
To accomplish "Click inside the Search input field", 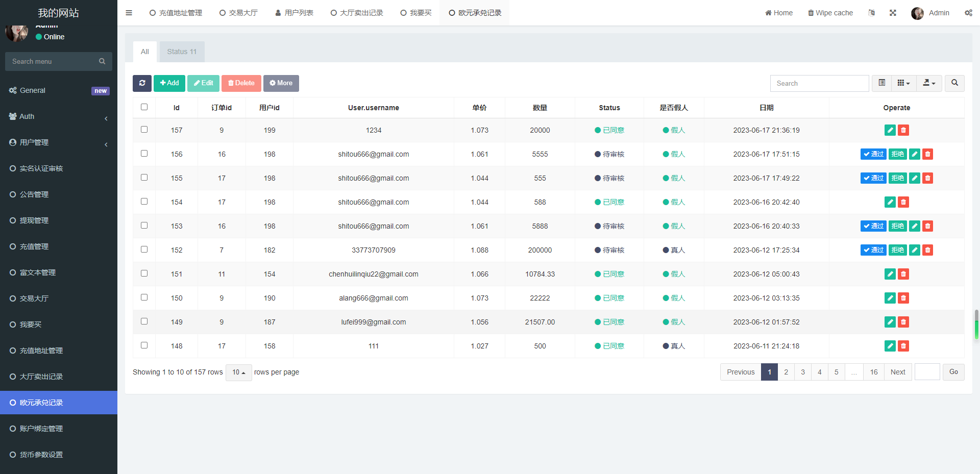I will pyautogui.click(x=819, y=83).
